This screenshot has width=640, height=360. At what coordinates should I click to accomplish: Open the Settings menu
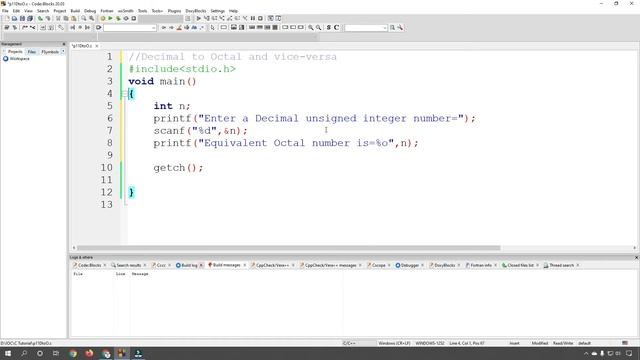point(218,11)
